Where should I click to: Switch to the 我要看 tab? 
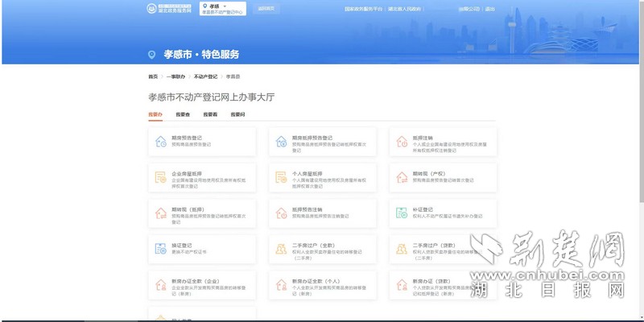(x=210, y=115)
